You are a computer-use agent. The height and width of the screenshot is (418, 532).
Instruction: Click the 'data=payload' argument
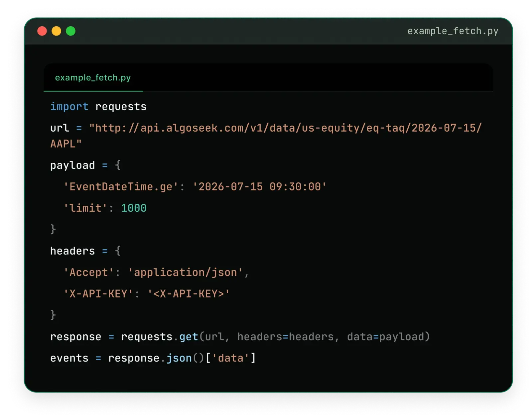(x=385, y=337)
